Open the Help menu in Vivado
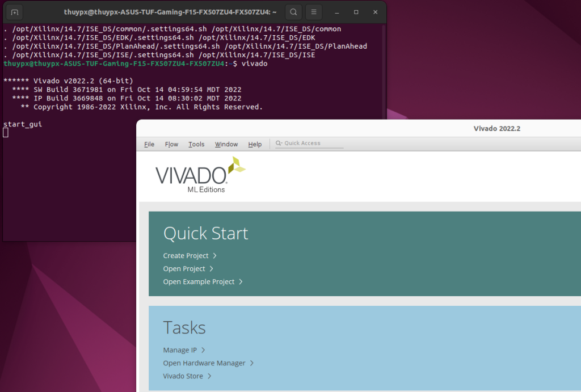Image resolution: width=581 pixels, height=392 pixels. (x=255, y=144)
